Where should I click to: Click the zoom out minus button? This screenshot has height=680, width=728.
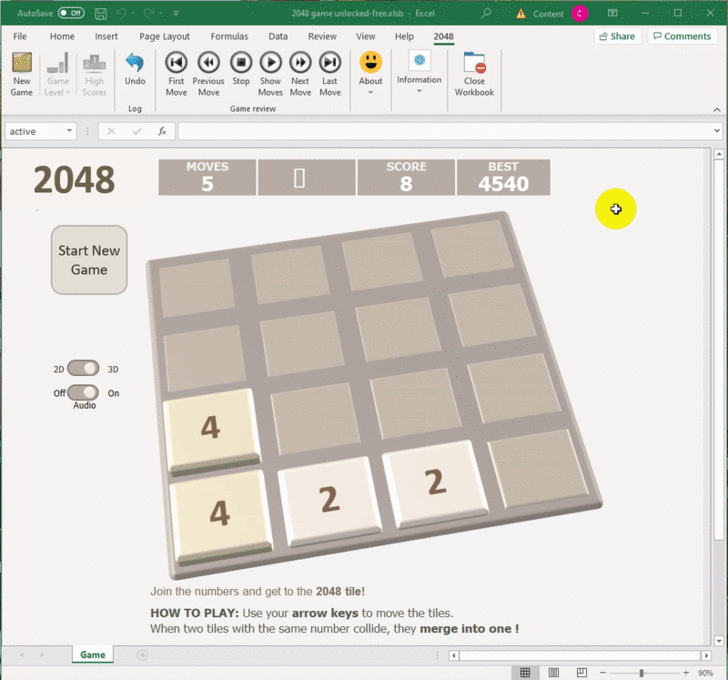point(603,673)
